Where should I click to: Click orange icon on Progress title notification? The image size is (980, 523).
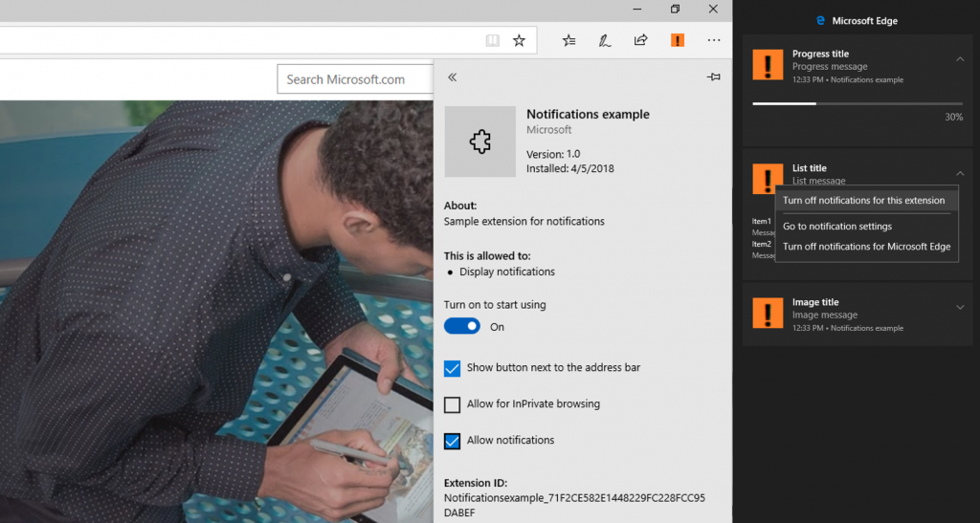(x=768, y=64)
